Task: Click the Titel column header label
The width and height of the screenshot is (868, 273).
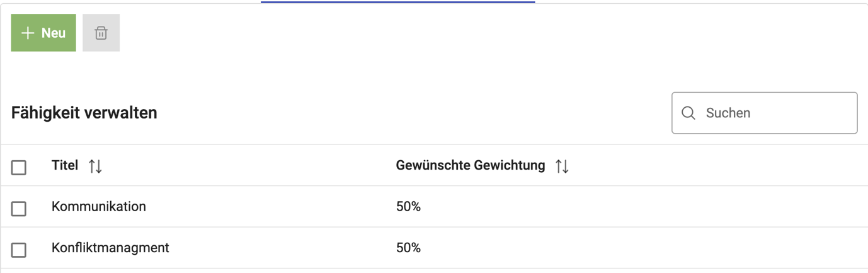Action: click(x=65, y=166)
